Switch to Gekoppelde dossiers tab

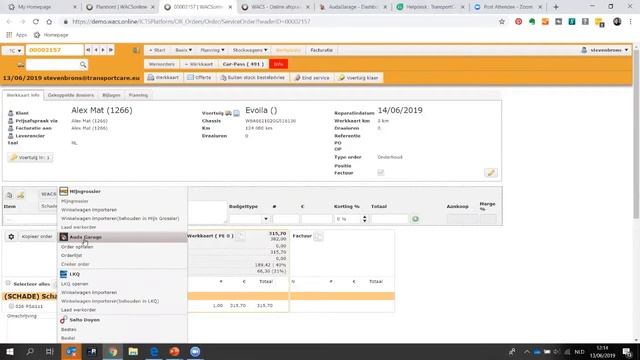click(71, 95)
